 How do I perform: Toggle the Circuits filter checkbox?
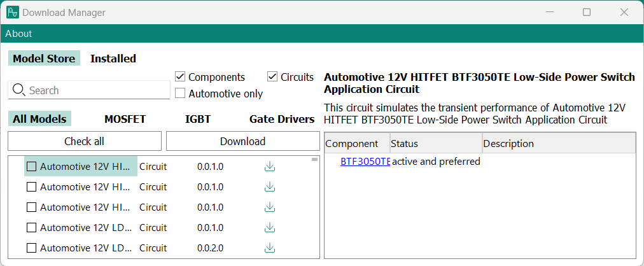click(x=273, y=77)
